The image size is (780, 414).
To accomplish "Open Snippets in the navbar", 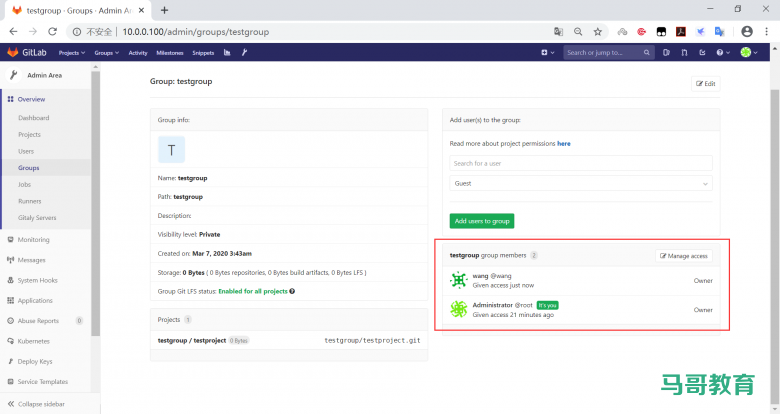I will 203,53.
